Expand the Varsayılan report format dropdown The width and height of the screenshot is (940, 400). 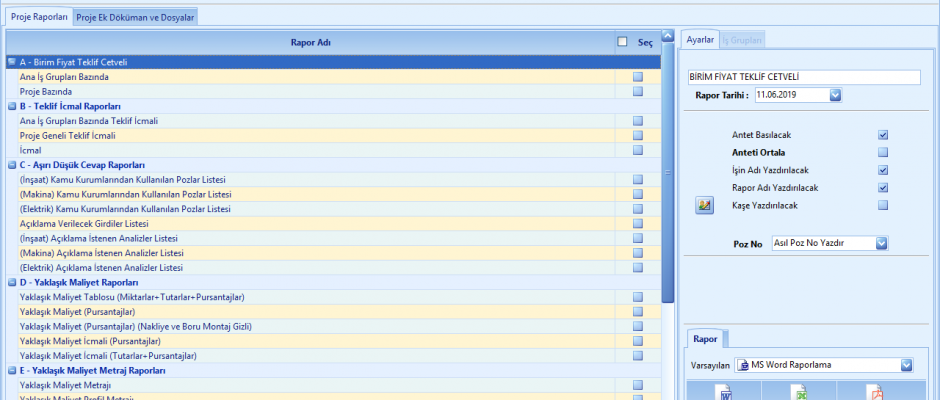point(906,365)
